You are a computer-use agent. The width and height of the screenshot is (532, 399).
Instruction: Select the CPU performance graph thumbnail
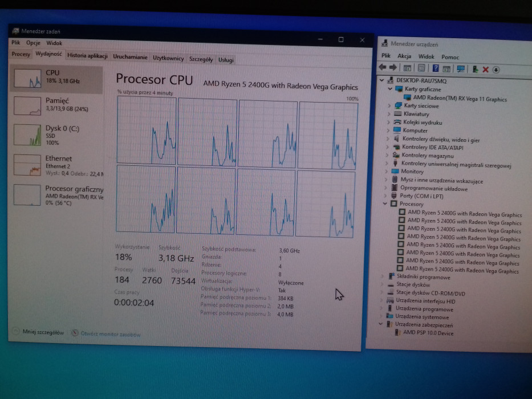tap(27, 79)
